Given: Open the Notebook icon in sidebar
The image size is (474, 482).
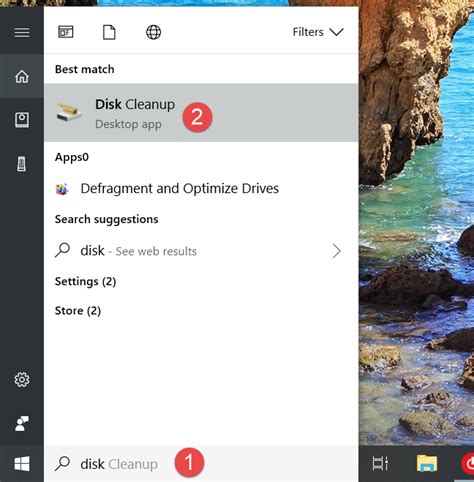Looking at the screenshot, I should (22, 120).
